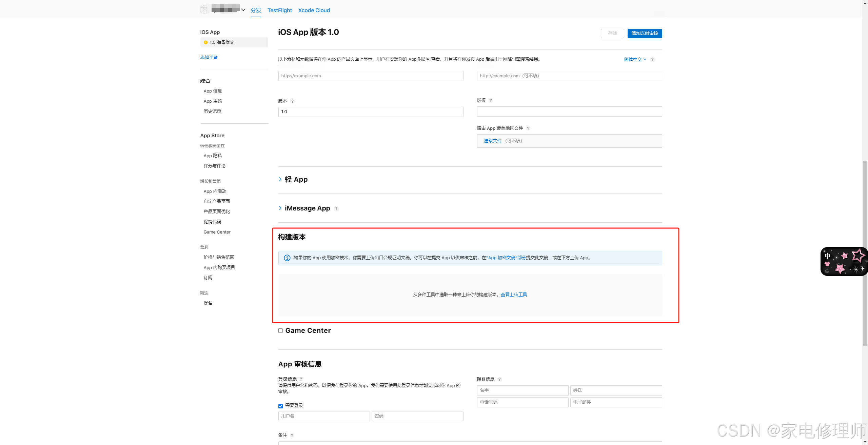Expand the 轻 App section
Image resolution: width=868 pixels, height=445 pixels.
tap(280, 179)
